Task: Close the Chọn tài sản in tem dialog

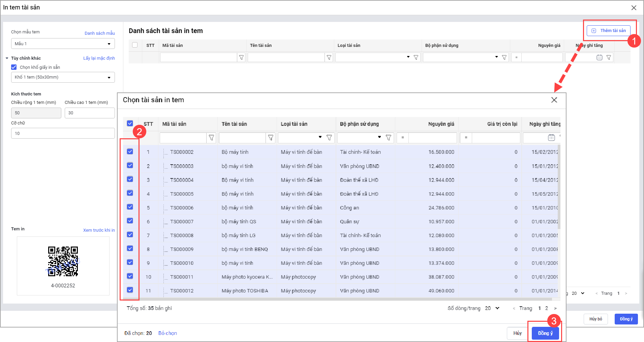Action: point(554,100)
